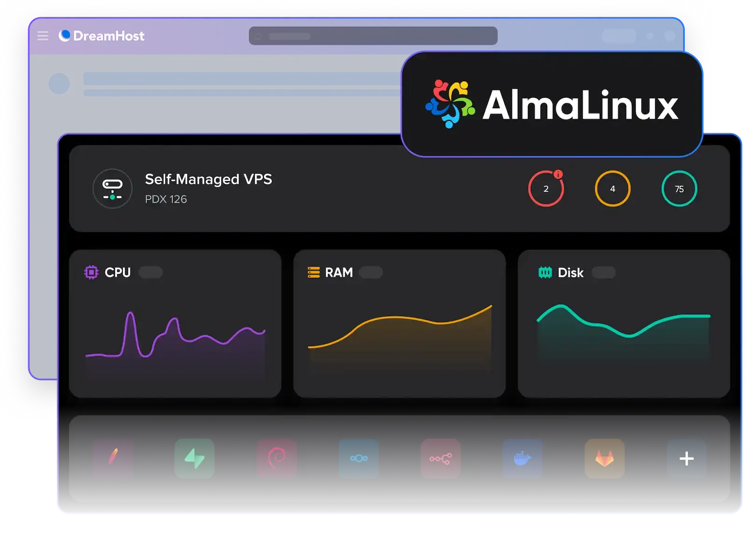Click the round avatar in DreamHost header
Viewport: 747px width, 560px height.
(670, 36)
